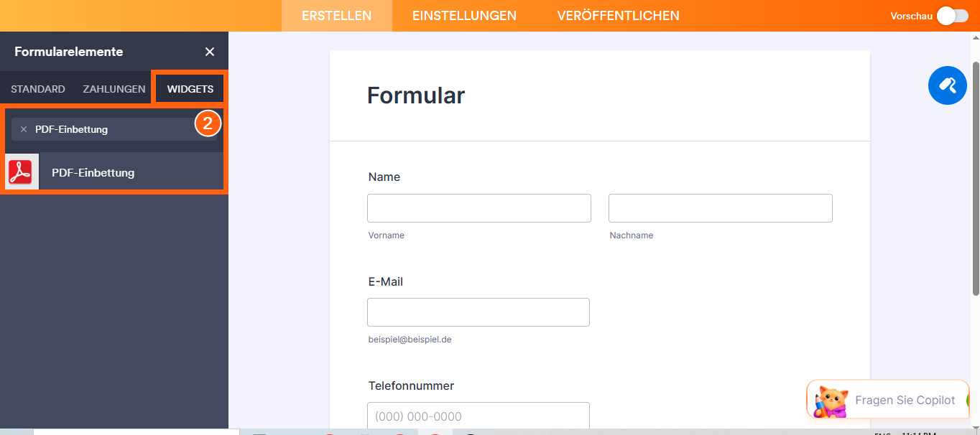Viewport: 980px width, 435px height.
Task: Click the beispiel@beispiel.de hint text
Action: pos(410,340)
